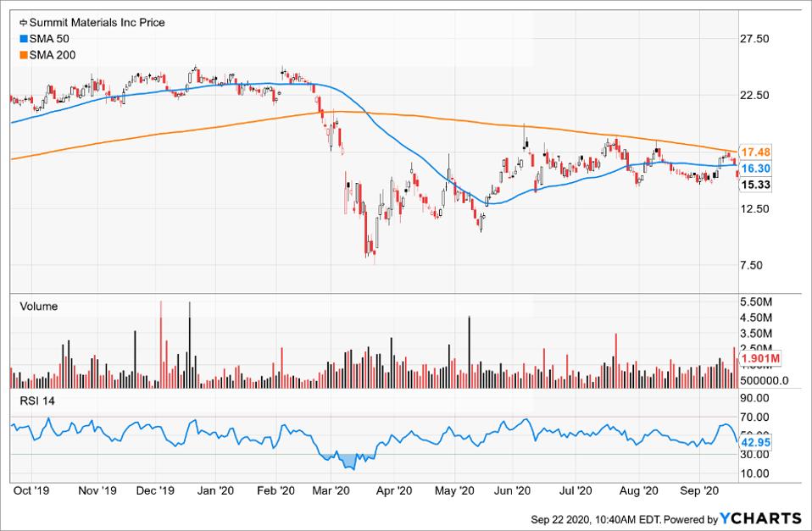
Task: Click the 27.50 price axis label
Action: point(754,39)
